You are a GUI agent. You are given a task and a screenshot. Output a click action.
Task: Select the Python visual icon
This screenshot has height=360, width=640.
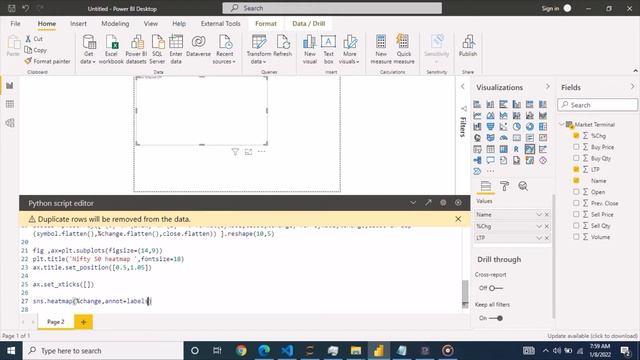pos(530,149)
